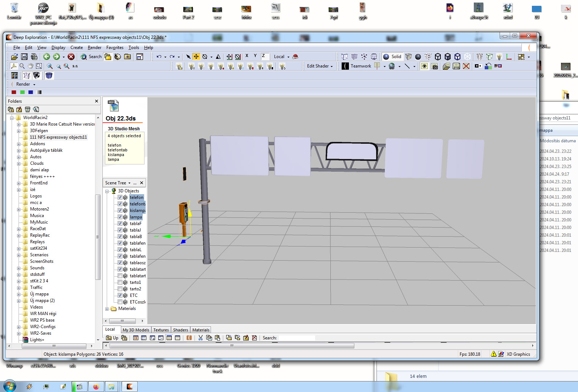Expand the Materials node in Scene Tree
Image resolution: width=578 pixels, height=392 pixels.
(107, 309)
